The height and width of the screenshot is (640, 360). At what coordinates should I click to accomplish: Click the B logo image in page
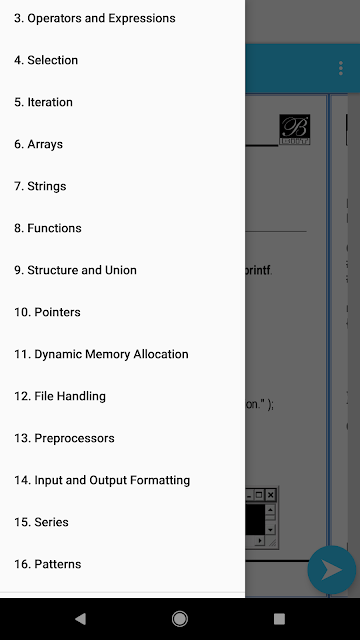tap(295, 129)
